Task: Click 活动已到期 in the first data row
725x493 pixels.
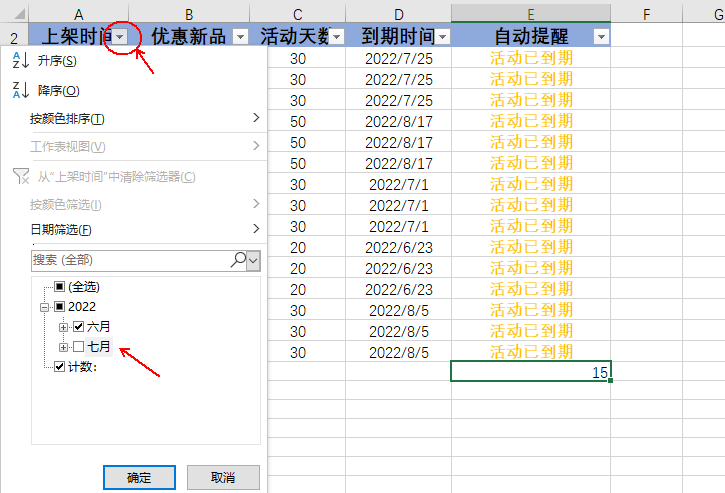Action: click(531, 58)
